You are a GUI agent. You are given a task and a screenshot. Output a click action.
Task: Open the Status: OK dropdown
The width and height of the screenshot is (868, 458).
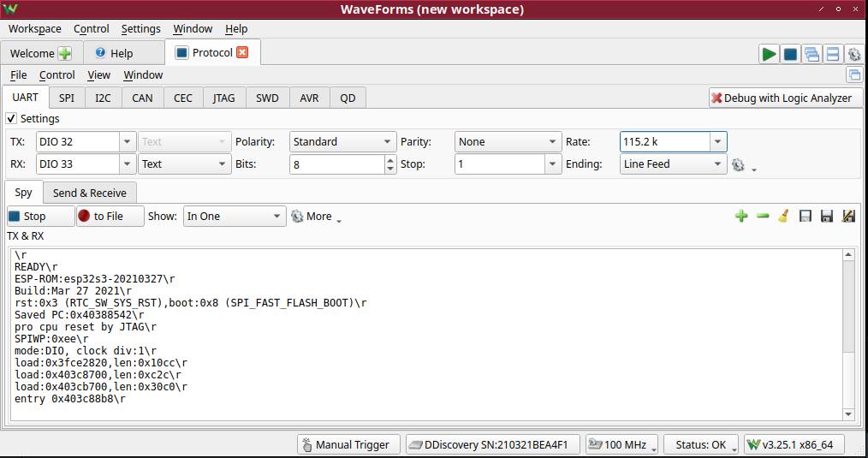coord(702,444)
